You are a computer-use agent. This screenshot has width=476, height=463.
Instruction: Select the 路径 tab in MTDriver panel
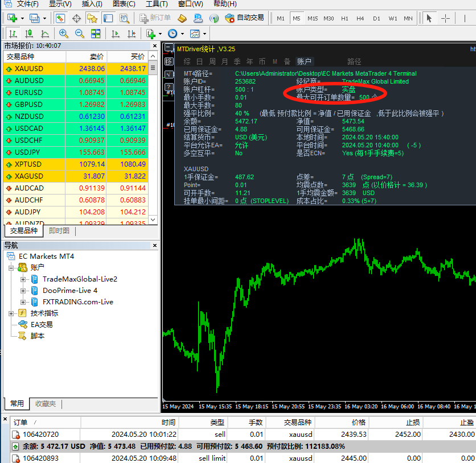pos(354,61)
